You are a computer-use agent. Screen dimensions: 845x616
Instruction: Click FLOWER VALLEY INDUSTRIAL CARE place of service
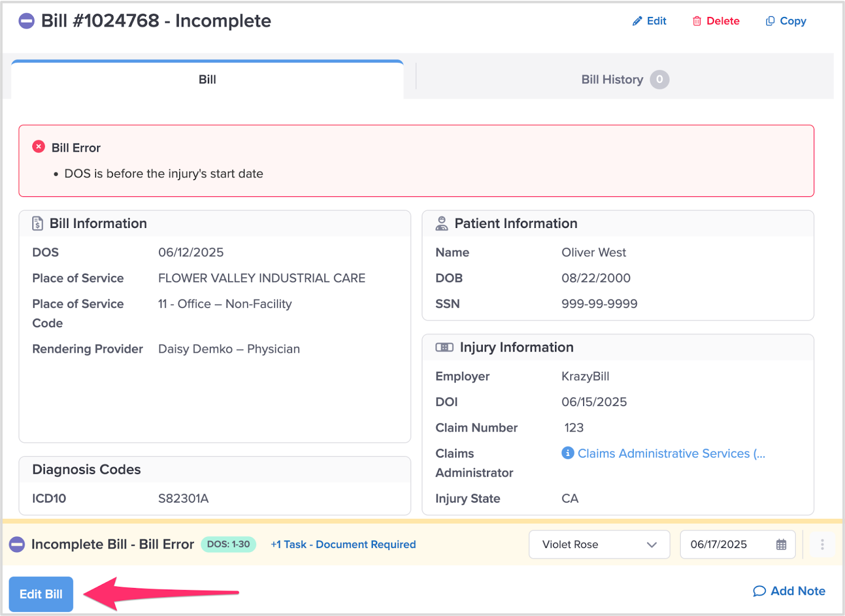pyautogui.click(x=261, y=278)
